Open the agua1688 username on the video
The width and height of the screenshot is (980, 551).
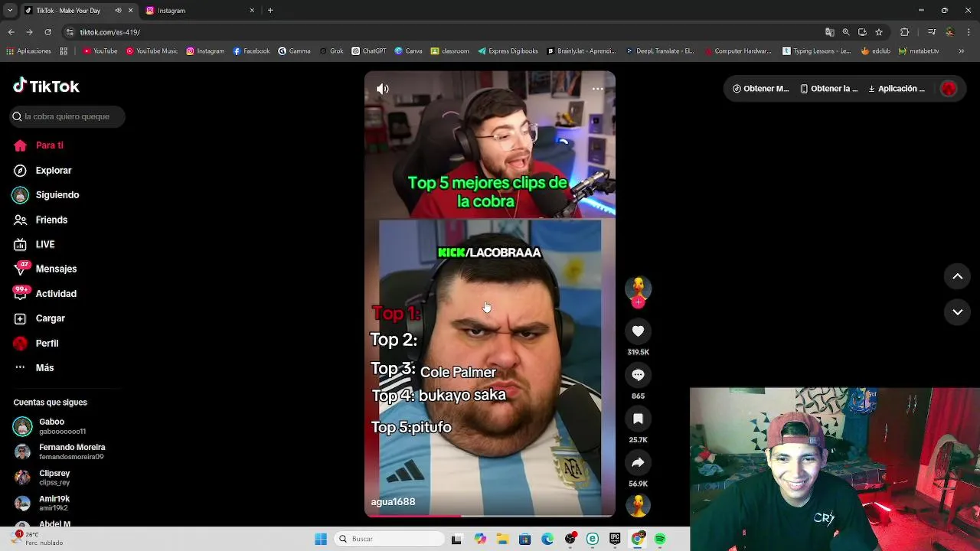(x=393, y=502)
